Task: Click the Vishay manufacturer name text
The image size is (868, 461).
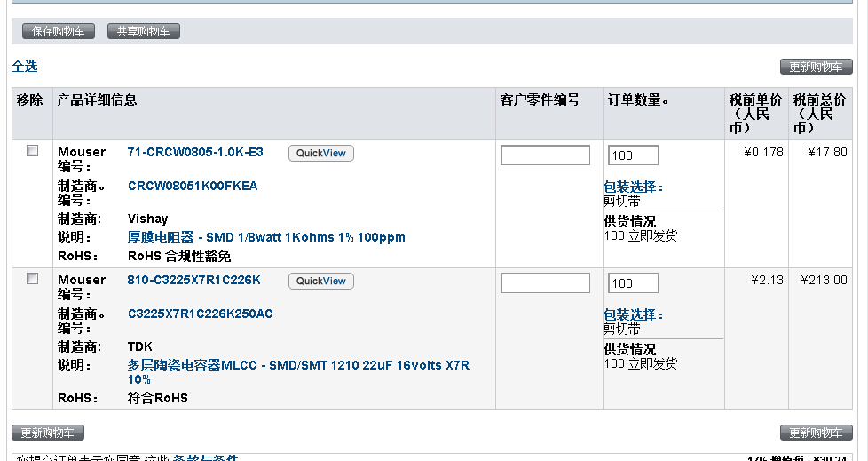Action: click(x=148, y=219)
